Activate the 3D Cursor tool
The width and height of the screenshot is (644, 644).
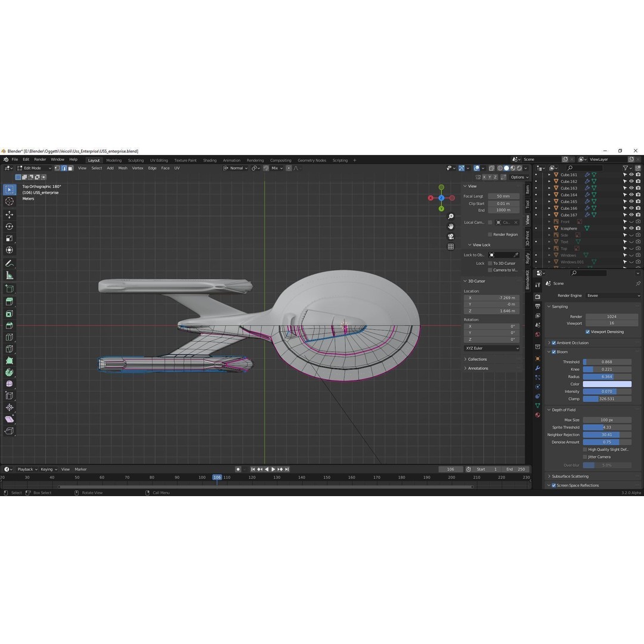click(x=10, y=202)
